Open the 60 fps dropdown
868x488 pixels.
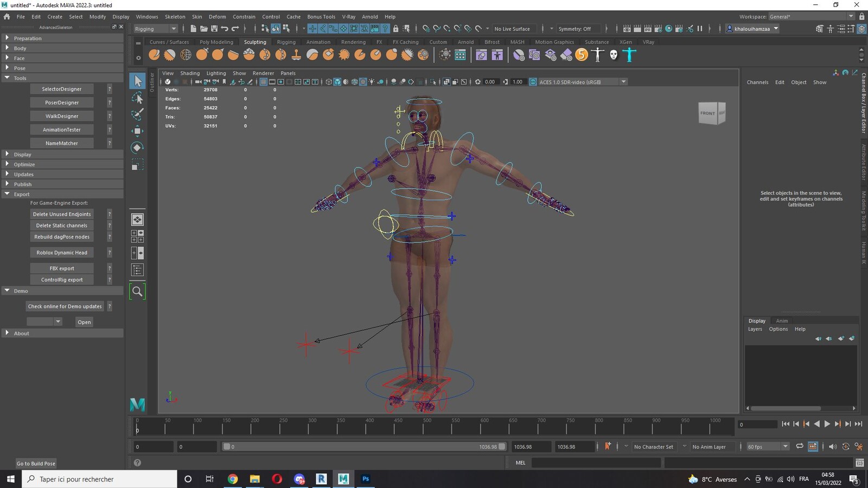coord(768,447)
